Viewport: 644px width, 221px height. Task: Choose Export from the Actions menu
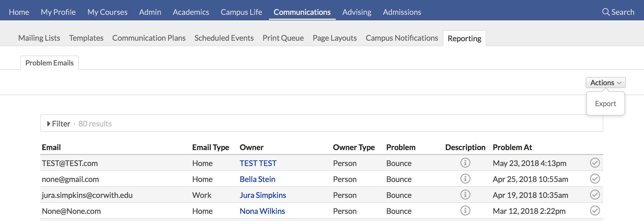(605, 104)
